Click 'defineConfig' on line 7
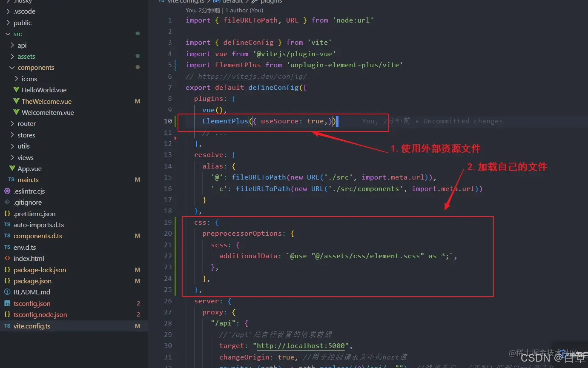Screen dimensions: 588x368 click(x=273, y=88)
